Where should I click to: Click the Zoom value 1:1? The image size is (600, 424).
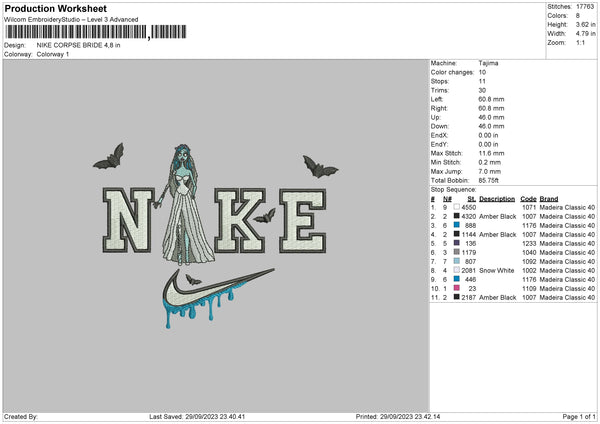pos(580,42)
